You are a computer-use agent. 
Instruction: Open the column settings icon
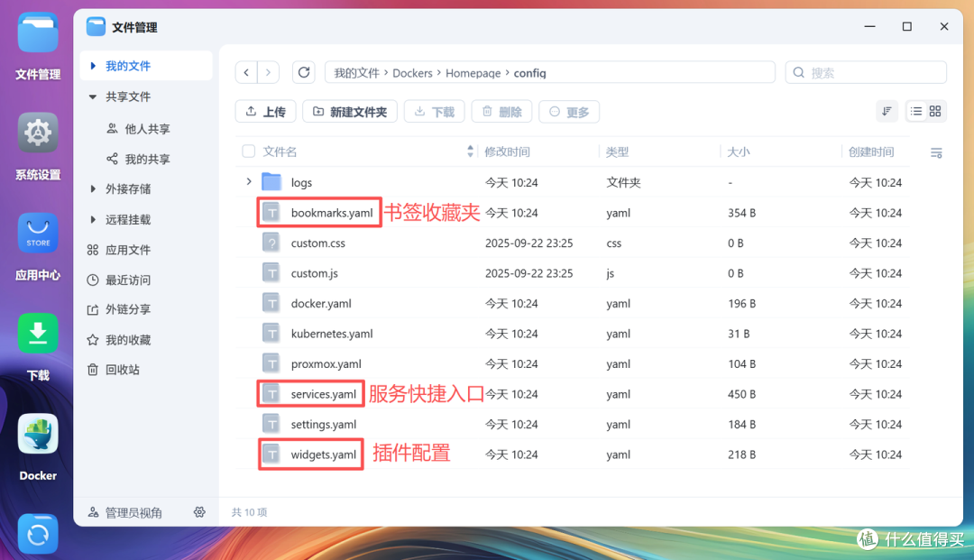tap(936, 152)
